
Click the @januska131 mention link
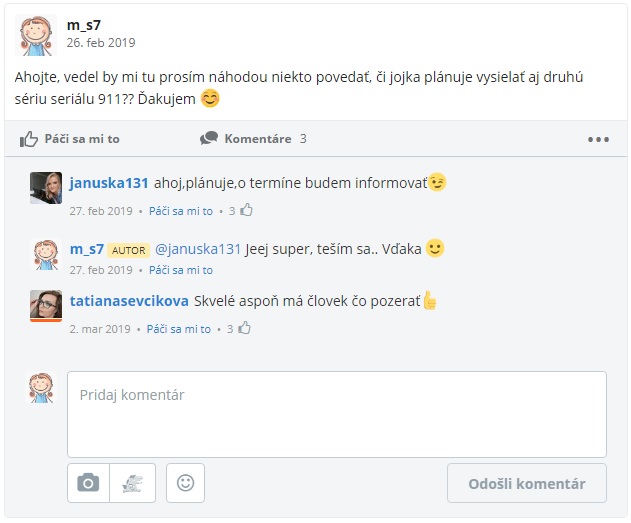198,249
